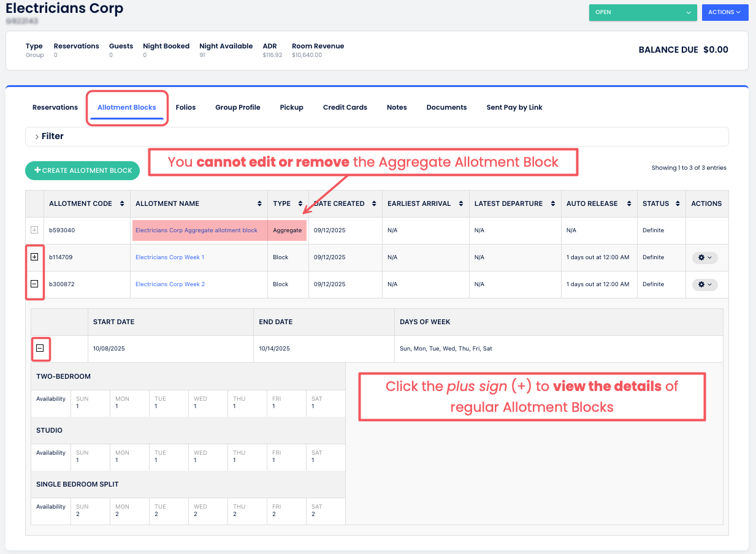Collapse the 10/08/2025 date range details
Image resolution: width=756 pixels, height=554 pixels.
pyautogui.click(x=40, y=348)
